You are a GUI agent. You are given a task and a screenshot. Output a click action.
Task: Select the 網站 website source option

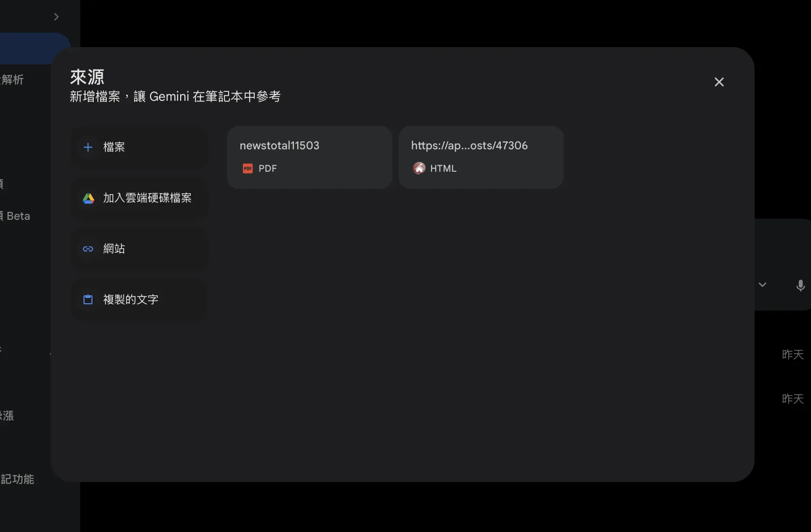(139, 249)
